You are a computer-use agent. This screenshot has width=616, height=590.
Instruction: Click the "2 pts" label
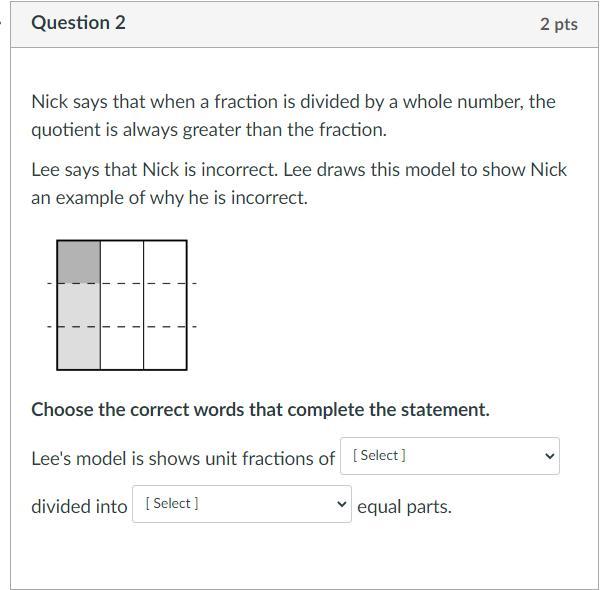[x=558, y=24]
